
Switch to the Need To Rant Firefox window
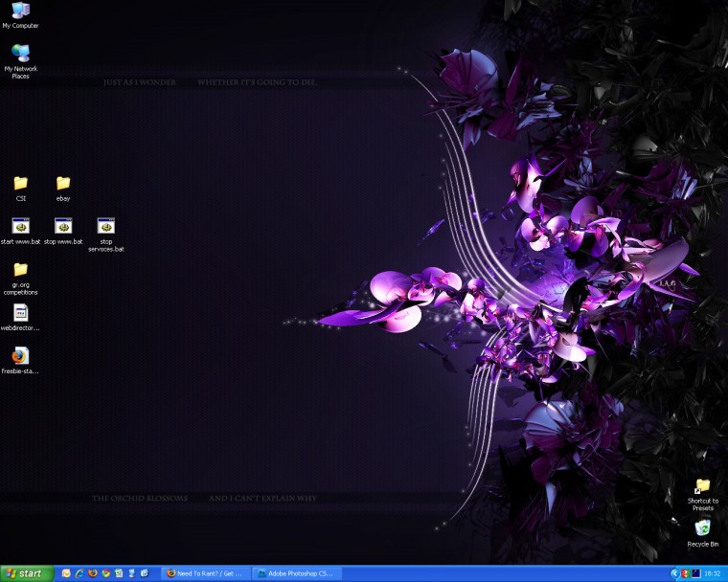[206, 573]
